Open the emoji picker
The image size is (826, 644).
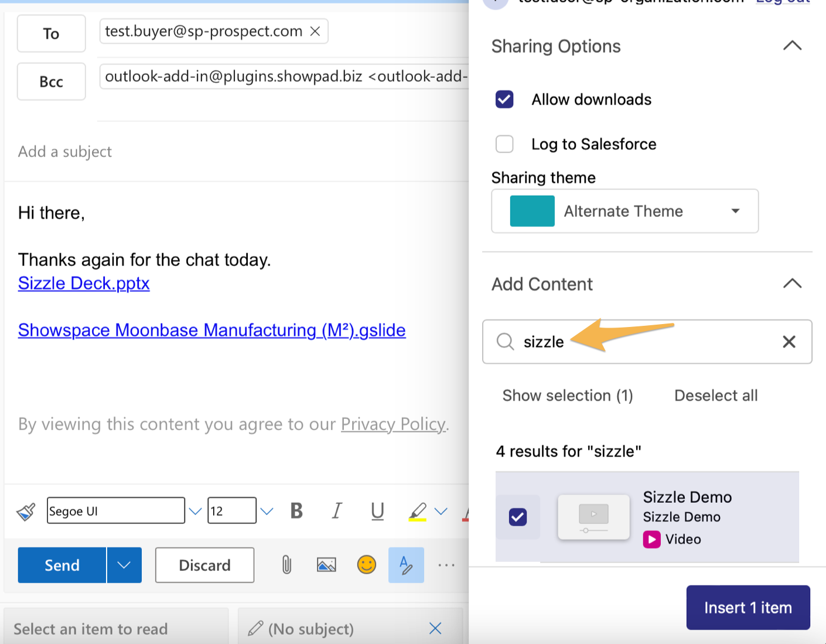tap(367, 565)
